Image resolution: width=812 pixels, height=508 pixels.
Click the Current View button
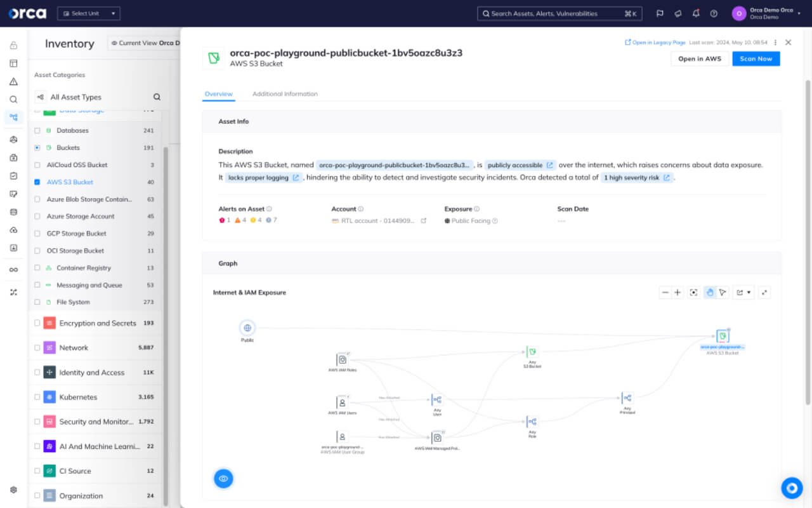(x=144, y=43)
